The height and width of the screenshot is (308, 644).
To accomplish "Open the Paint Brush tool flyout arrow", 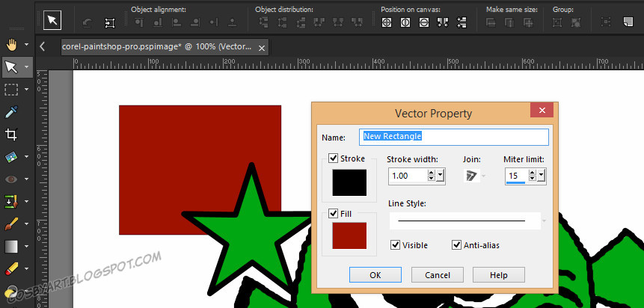I will click(27, 224).
